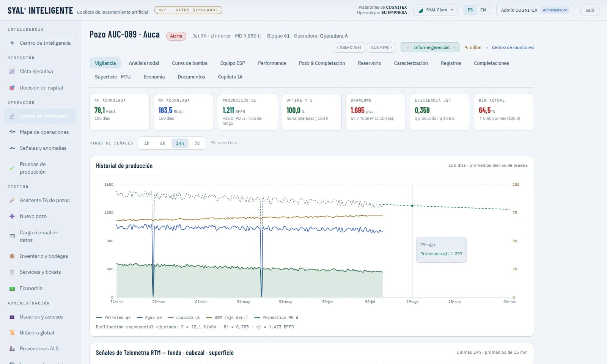Click the Petróleo qo legend color line
The height and width of the screenshot is (364, 607).
click(99, 317)
